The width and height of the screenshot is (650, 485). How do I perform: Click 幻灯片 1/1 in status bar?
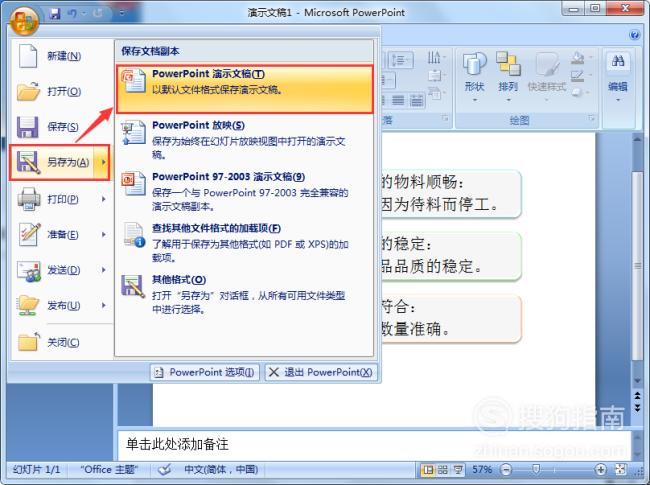pyautogui.click(x=36, y=470)
